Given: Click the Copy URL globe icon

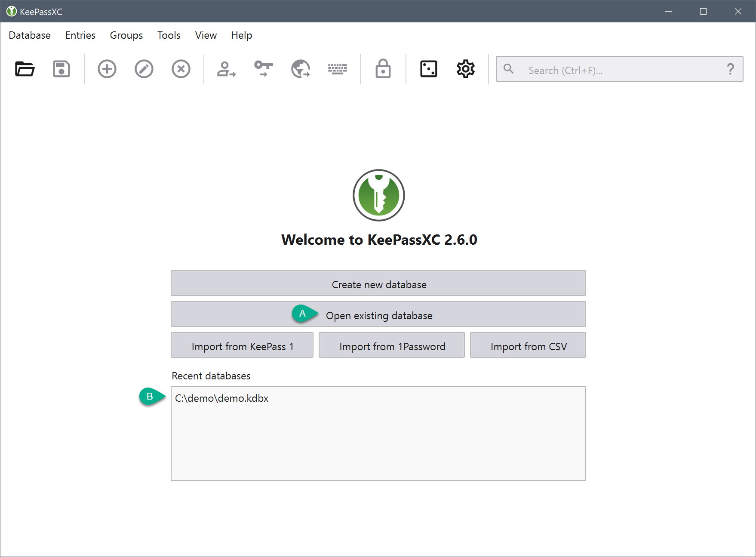Looking at the screenshot, I should (x=301, y=69).
